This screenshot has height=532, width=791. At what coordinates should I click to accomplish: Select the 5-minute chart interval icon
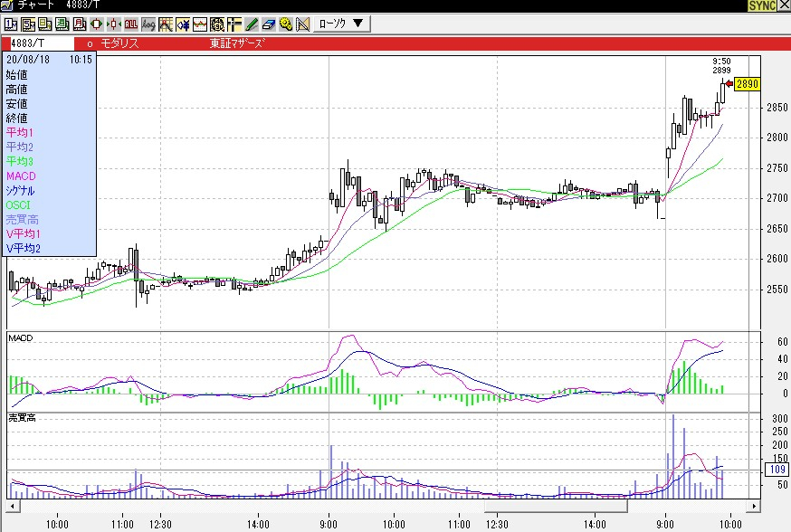(x=25, y=24)
